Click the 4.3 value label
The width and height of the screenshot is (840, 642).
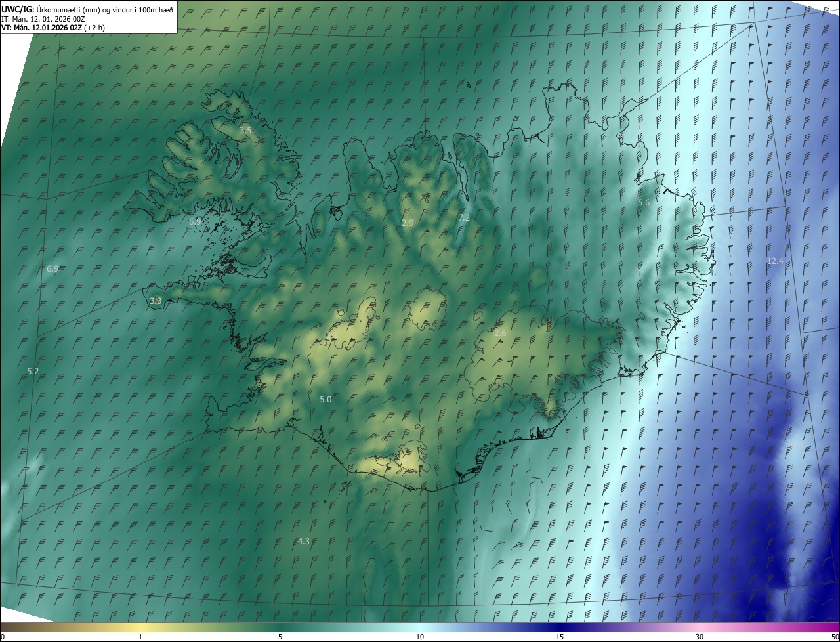pyautogui.click(x=303, y=542)
